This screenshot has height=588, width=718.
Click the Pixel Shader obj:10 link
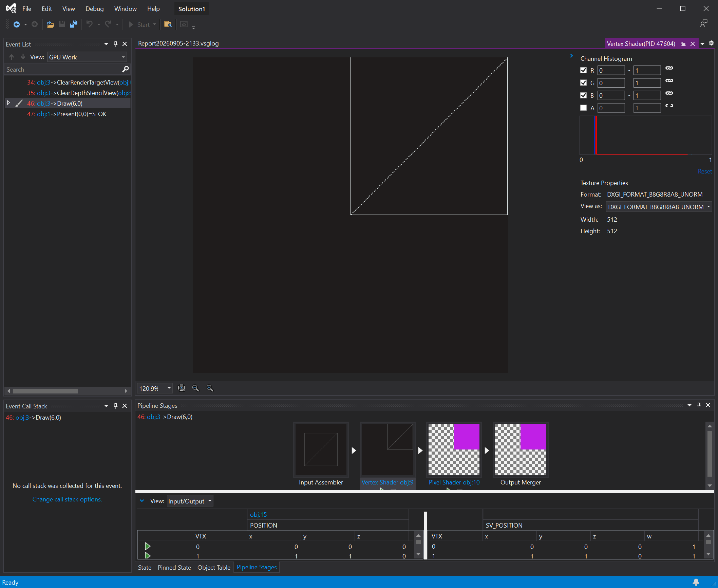click(x=454, y=482)
